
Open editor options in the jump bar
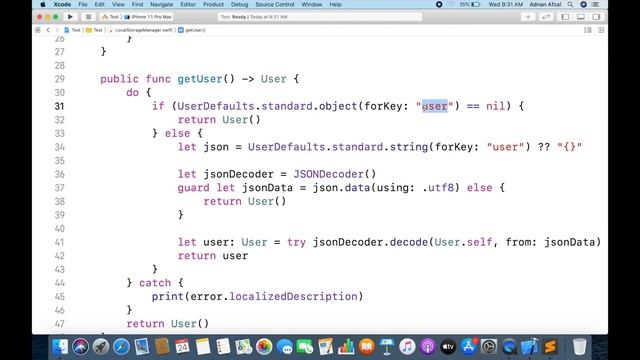click(588, 30)
